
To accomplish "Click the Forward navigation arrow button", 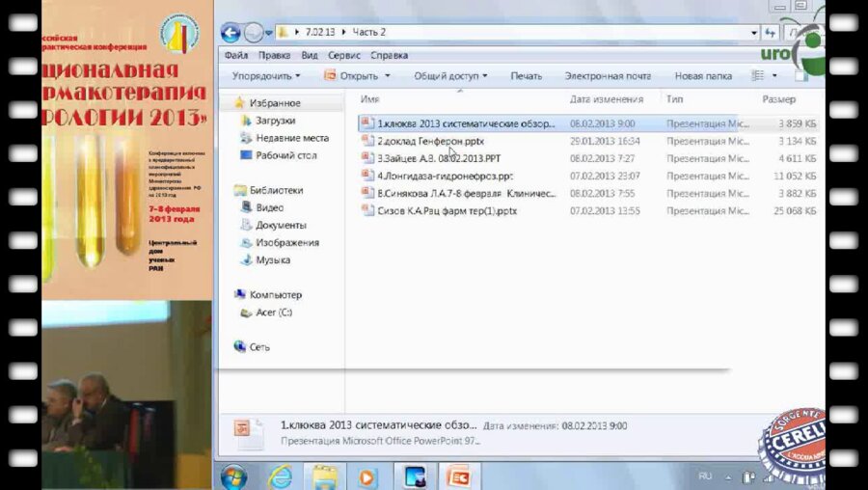I will click(254, 33).
